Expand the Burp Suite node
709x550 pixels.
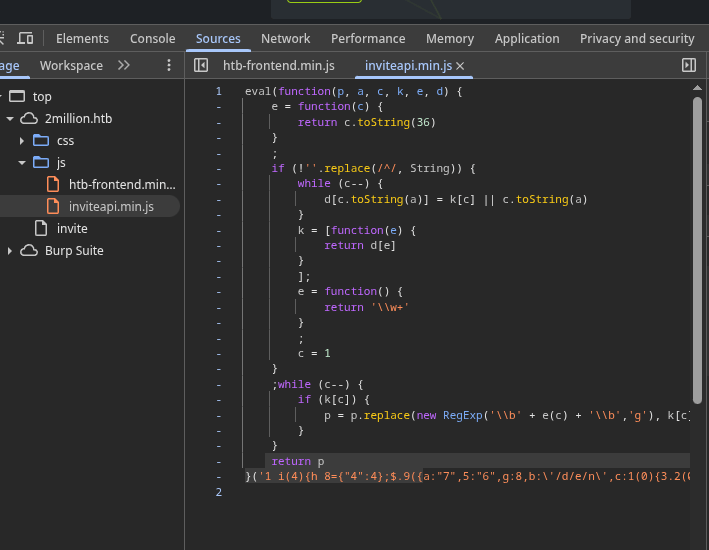[9, 251]
